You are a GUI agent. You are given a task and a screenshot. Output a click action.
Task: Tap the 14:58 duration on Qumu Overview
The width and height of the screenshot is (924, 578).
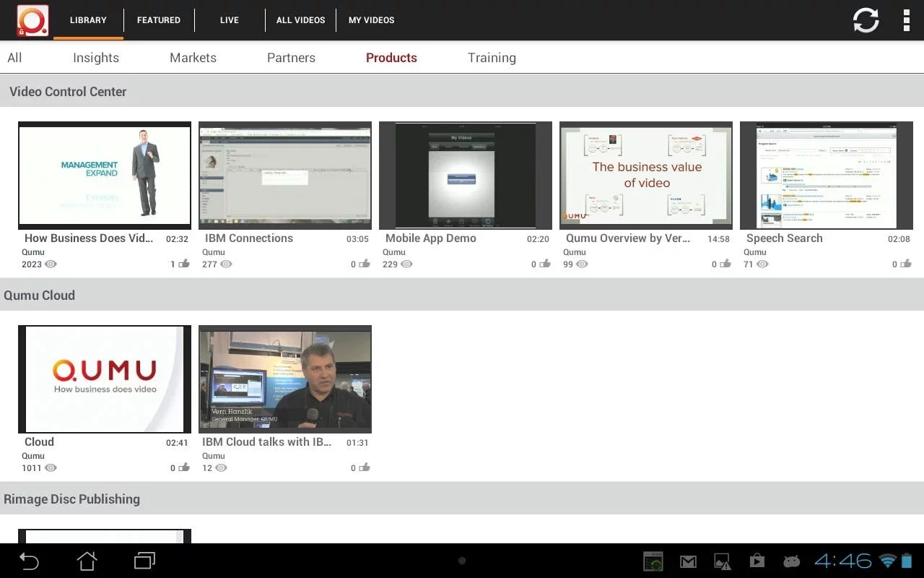(x=718, y=239)
